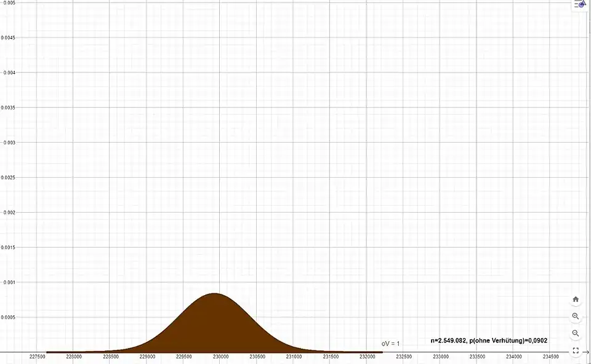Open the style bar / algebra view toggle

pos(579,4)
